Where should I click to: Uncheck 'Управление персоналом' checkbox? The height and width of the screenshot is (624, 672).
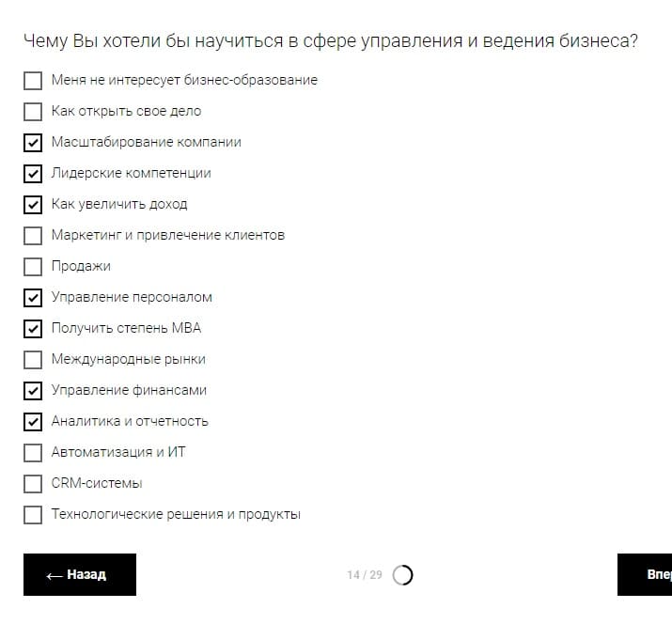click(x=33, y=298)
